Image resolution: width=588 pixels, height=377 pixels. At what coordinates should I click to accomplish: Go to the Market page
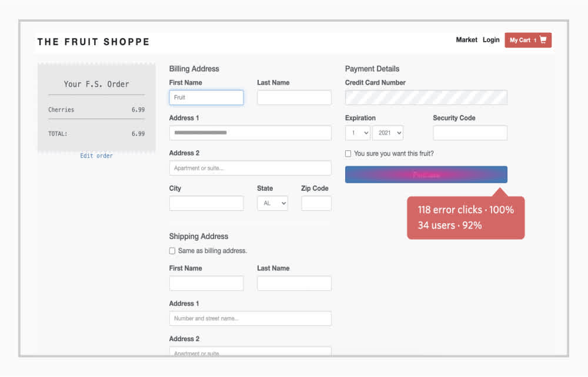466,40
